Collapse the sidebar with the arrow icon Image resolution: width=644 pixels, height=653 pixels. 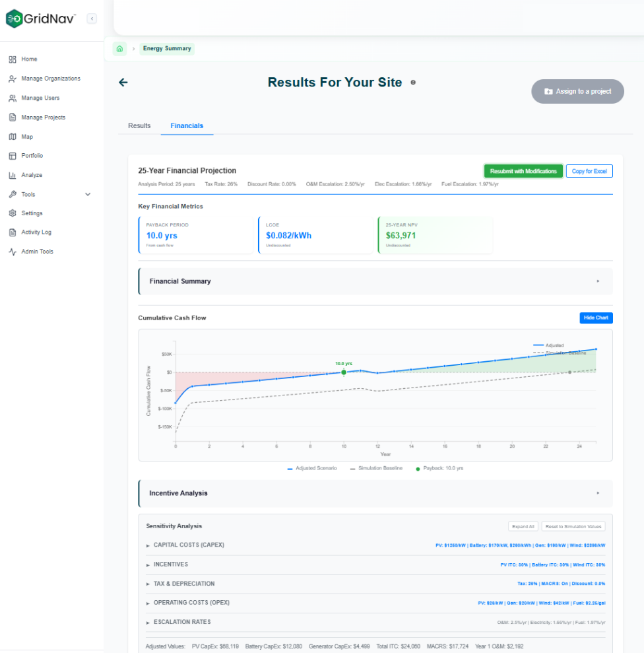point(92,18)
